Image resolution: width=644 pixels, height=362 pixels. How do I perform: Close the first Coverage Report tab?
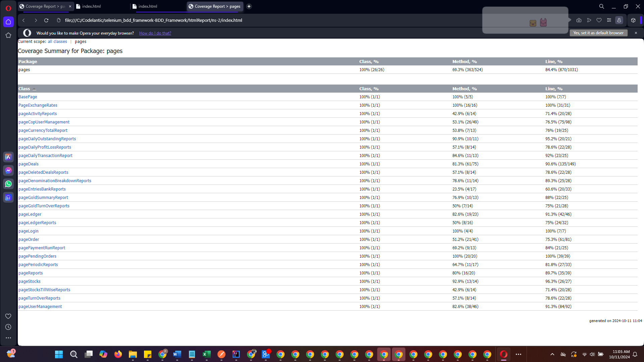[70, 6]
